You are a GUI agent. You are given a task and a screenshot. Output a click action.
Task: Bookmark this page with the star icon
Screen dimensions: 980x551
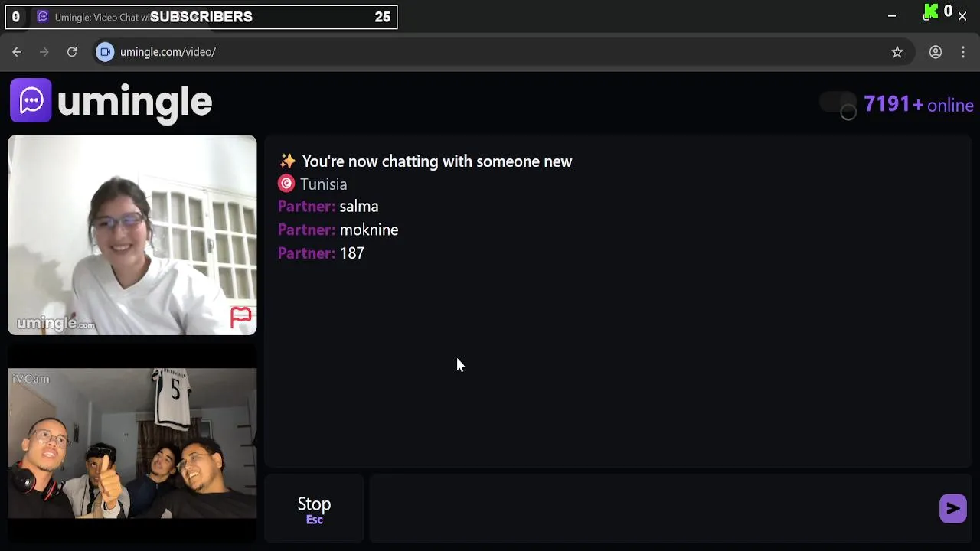pyautogui.click(x=897, y=52)
